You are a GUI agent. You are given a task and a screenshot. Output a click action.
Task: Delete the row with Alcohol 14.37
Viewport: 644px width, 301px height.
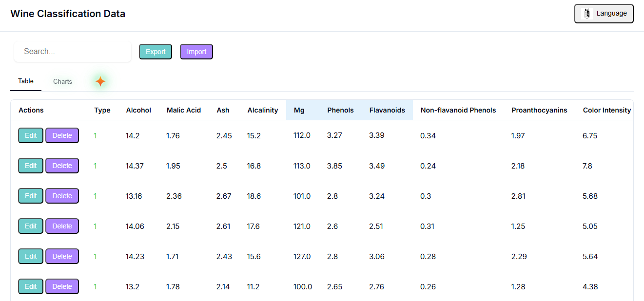(x=62, y=166)
